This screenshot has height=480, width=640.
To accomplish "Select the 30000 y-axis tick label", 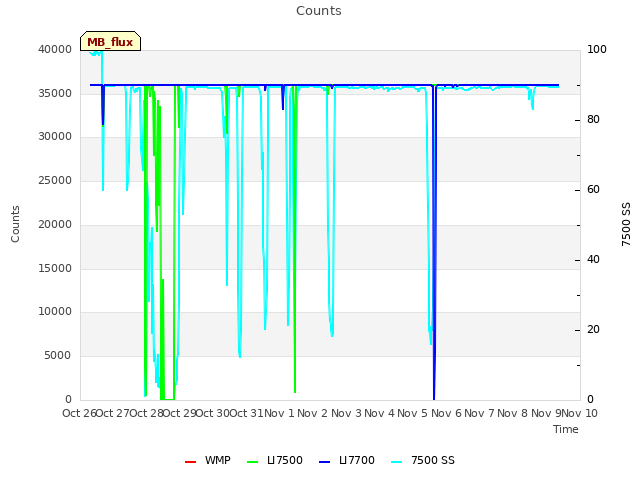I will 55,136.
